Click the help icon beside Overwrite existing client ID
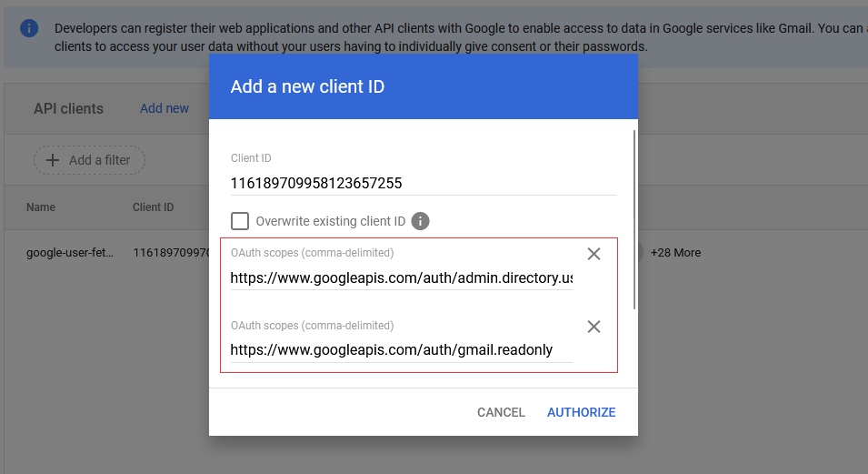 420,221
